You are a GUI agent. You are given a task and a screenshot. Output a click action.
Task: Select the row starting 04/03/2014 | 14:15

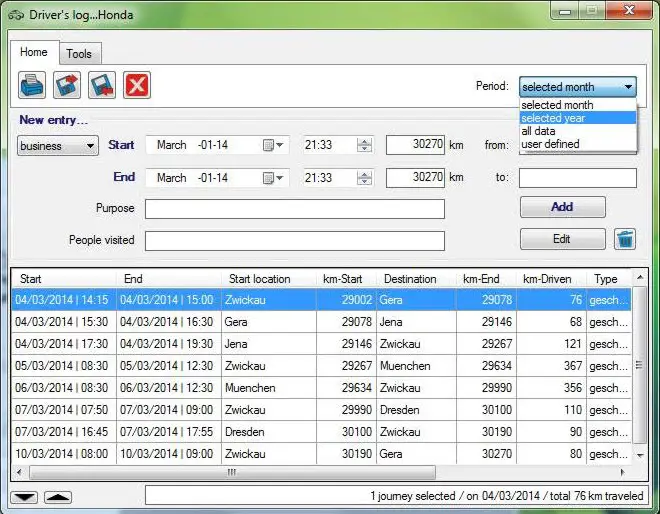pyautogui.click(x=322, y=300)
